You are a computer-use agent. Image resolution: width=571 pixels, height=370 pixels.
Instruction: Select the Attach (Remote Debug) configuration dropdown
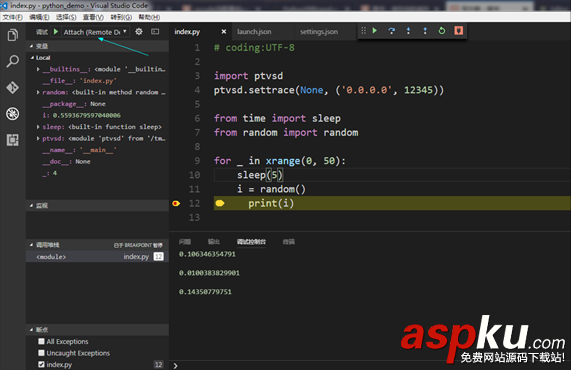pyautogui.click(x=95, y=32)
